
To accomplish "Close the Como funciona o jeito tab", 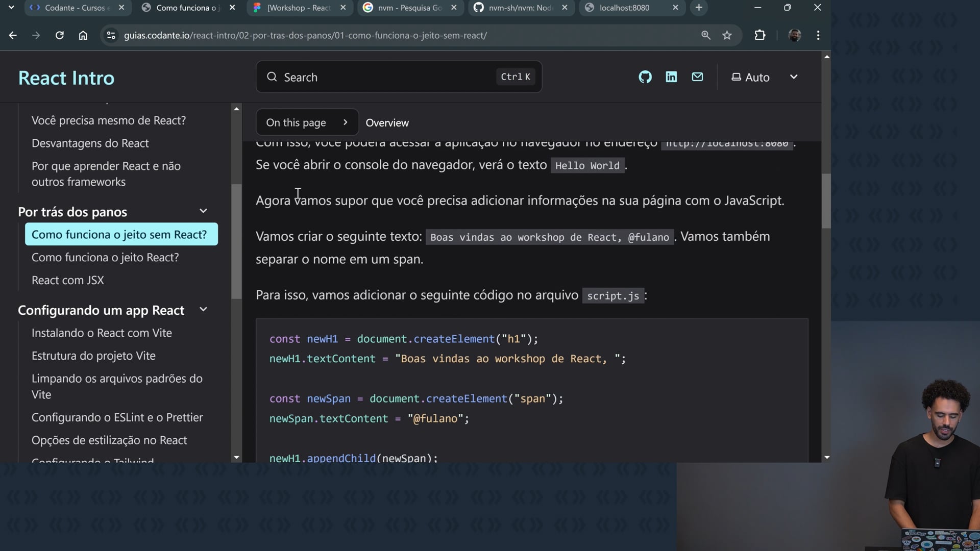I will pyautogui.click(x=232, y=8).
